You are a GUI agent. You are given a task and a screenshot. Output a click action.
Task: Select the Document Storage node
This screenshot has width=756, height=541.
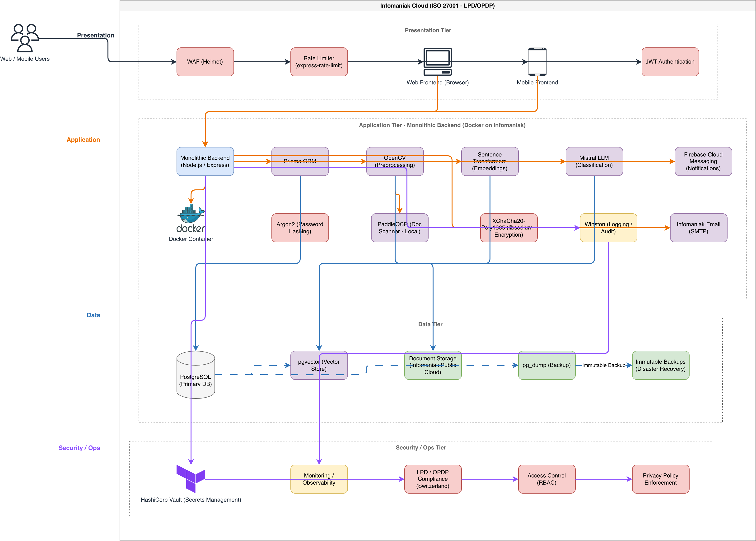tap(433, 365)
